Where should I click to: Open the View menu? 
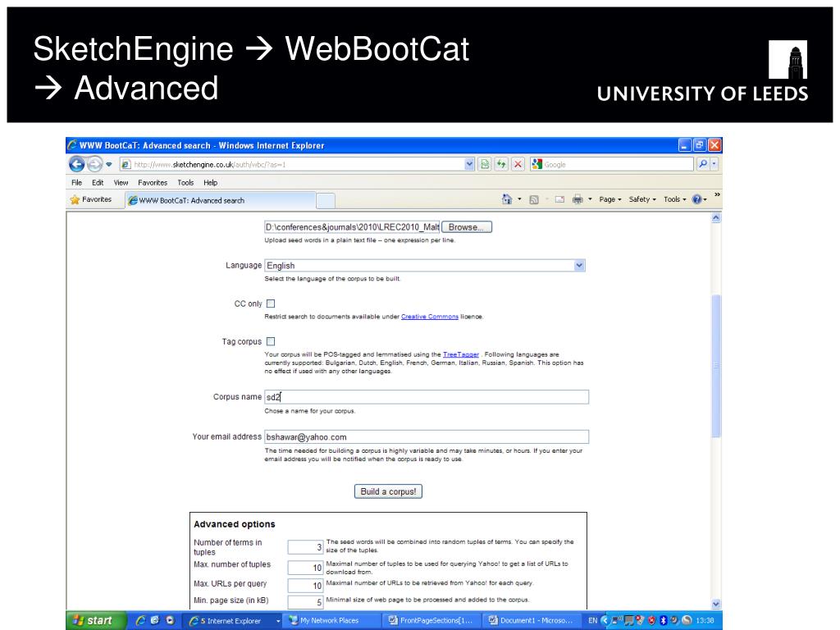click(x=121, y=183)
